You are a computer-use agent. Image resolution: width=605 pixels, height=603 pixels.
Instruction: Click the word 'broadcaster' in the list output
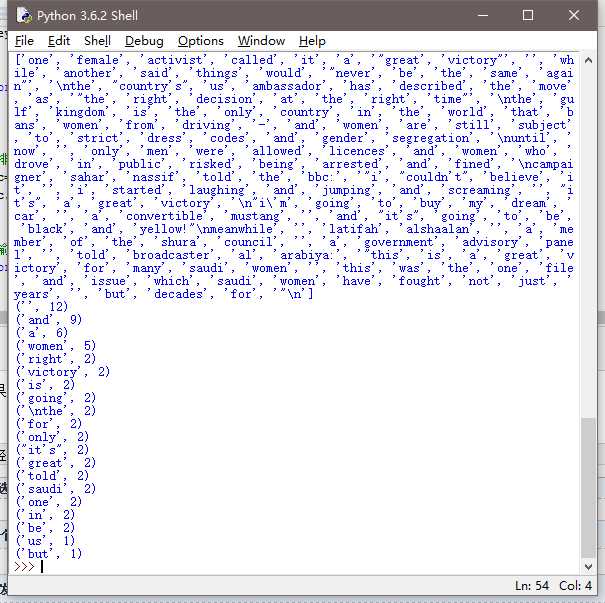[x=171, y=255]
